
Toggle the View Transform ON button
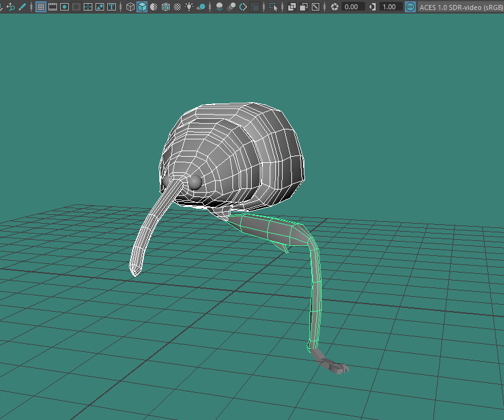410,7
